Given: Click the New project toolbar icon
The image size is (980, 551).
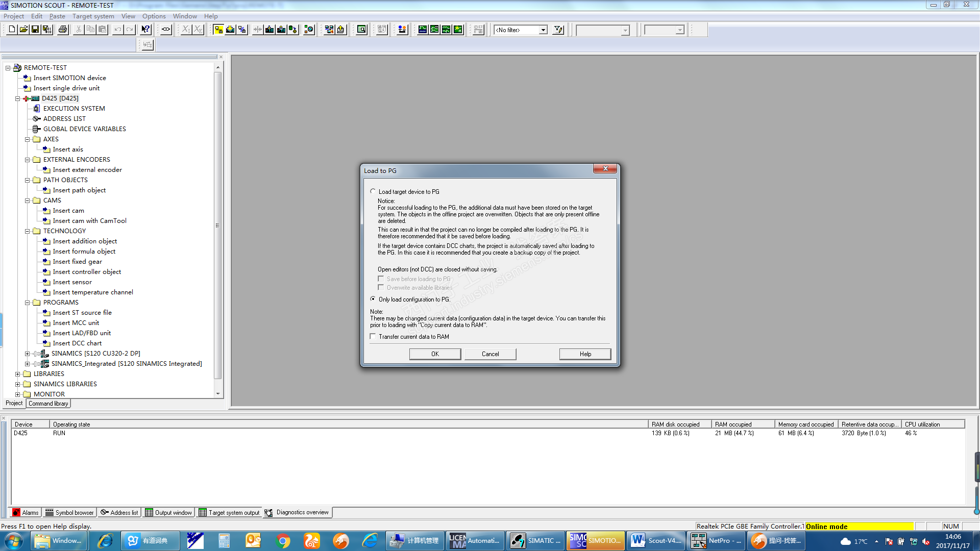Looking at the screenshot, I should click(12, 30).
